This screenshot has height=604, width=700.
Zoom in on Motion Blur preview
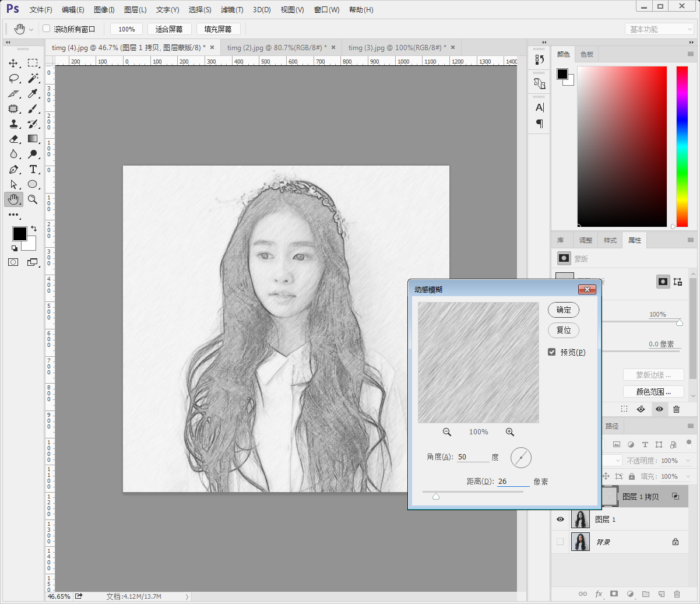510,432
